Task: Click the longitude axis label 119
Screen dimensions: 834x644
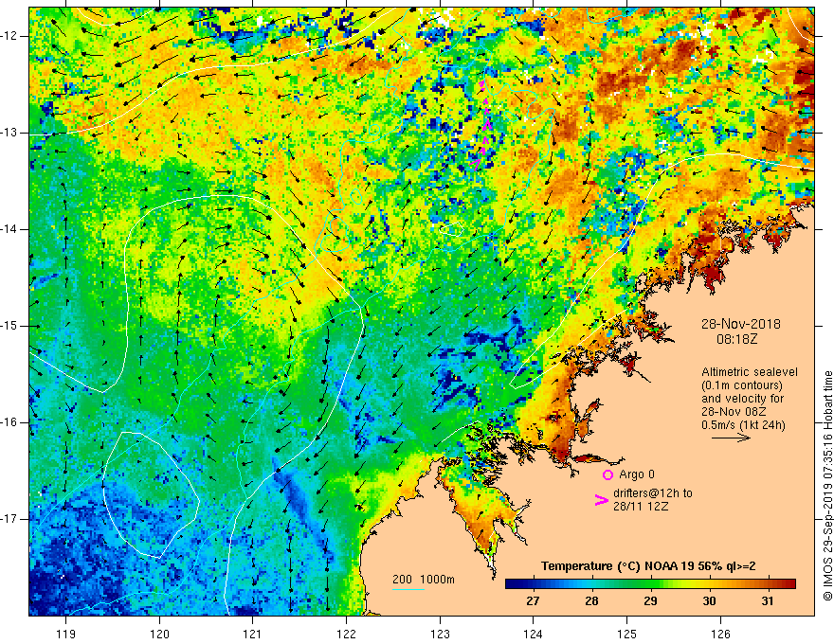Action: coord(66,634)
